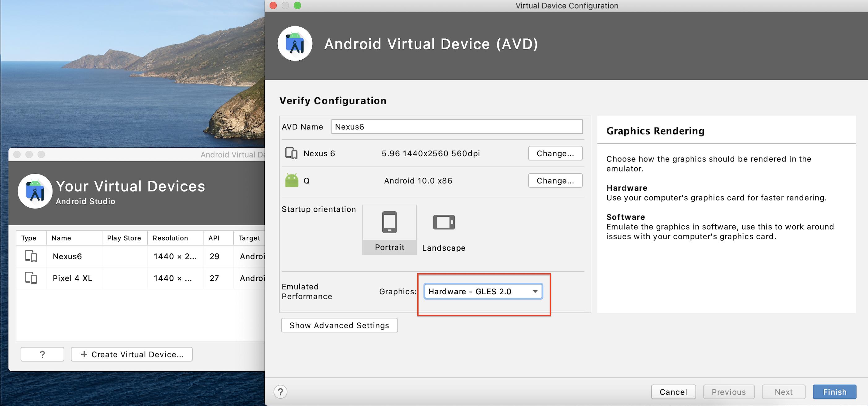Change the Nexus 6 hardware profile
Image resolution: width=868 pixels, height=406 pixels.
point(555,153)
